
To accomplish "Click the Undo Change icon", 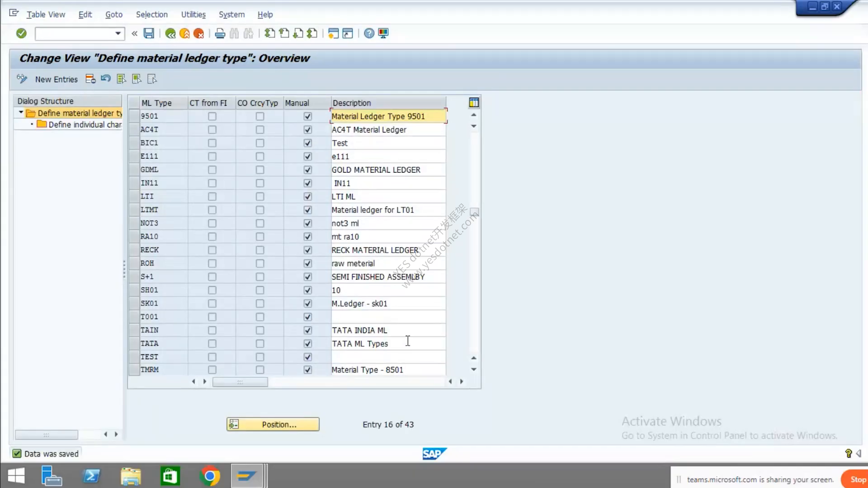I will coord(106,79).
